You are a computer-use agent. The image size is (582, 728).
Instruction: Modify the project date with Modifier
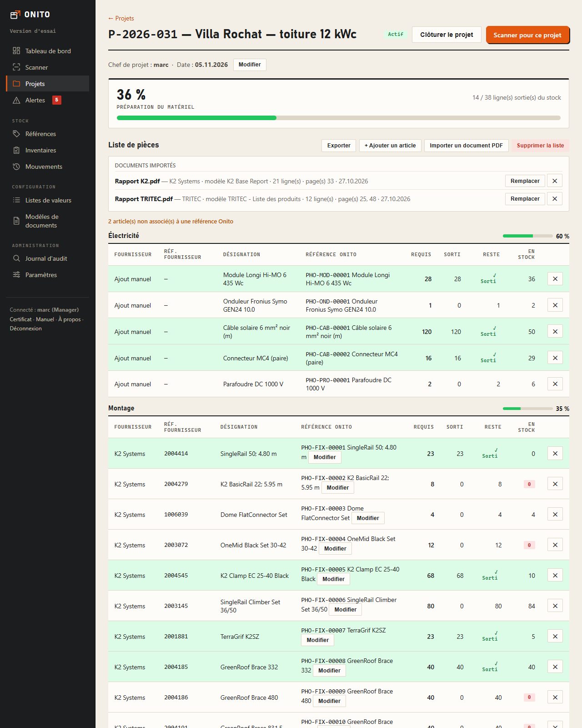[x=250, y=65]
